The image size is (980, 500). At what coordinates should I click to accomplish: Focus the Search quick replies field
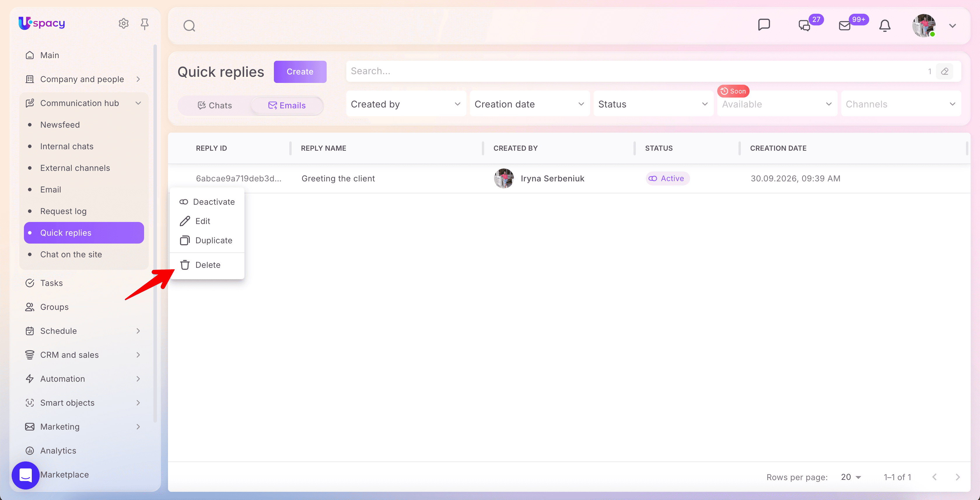[x=635, y=71]
